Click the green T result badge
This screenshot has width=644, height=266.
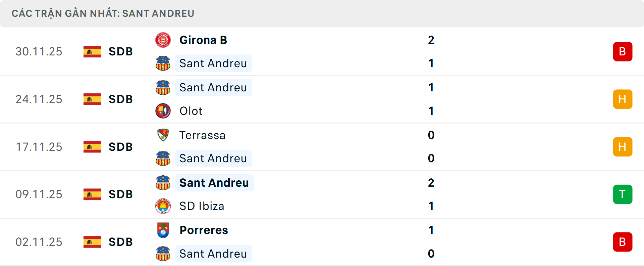click(623, 194)
